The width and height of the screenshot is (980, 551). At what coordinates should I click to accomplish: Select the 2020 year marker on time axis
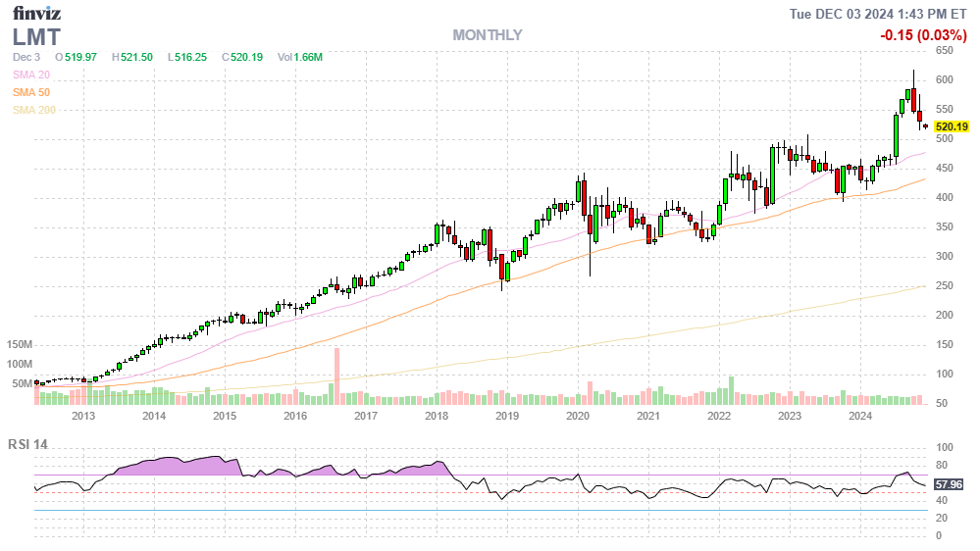[577, 416]
